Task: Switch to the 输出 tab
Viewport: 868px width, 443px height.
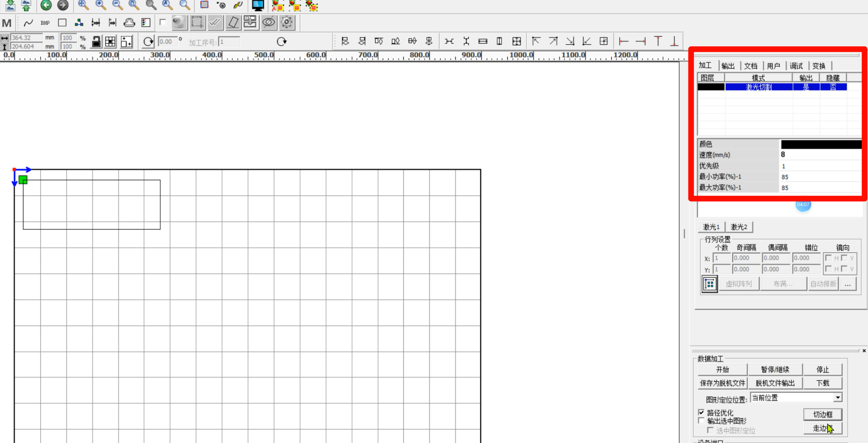Action: click(x=728, y=66)
